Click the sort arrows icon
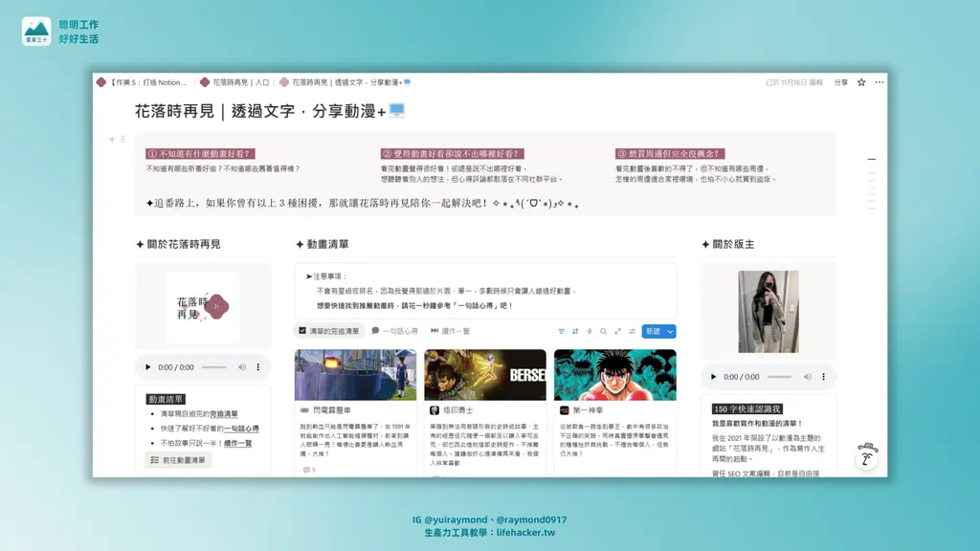The width and height of the screenshot is (980, 551). point(575,332)
